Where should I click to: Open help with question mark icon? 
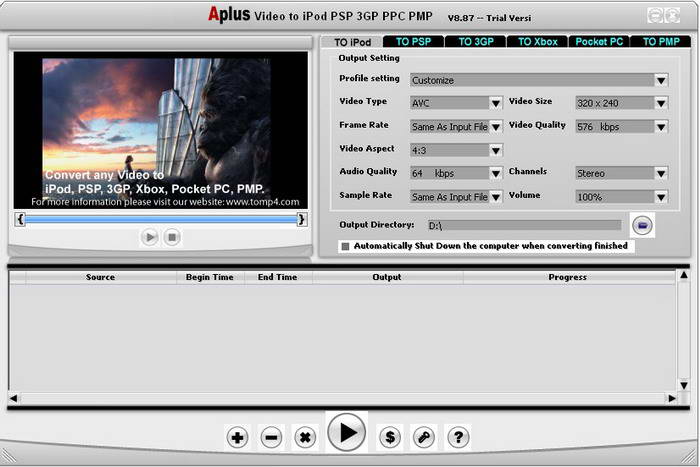coord(458,437)
